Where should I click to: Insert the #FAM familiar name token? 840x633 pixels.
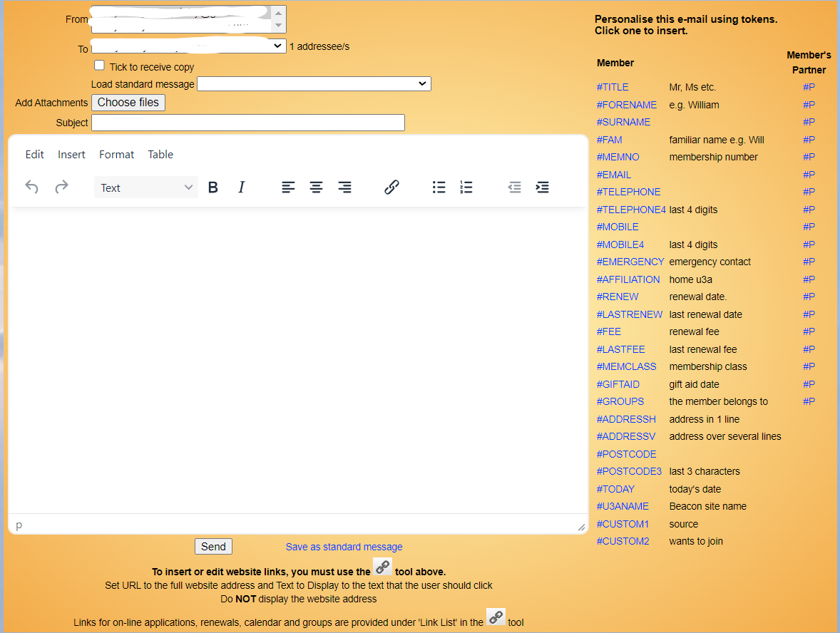(x=609, y=140)
